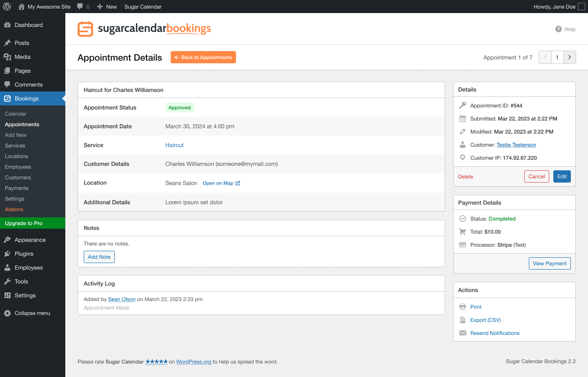View customer Testie Testerson's profile

click(x=516, y=145)
